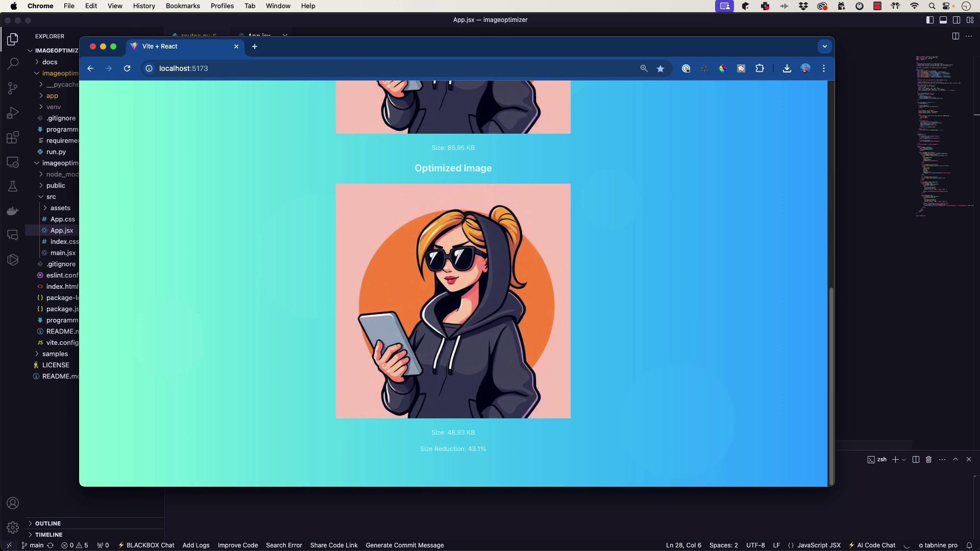Open Docker view in activity bar
The height and width of the screenshot is (551, 980).
(x=13, y=211)
